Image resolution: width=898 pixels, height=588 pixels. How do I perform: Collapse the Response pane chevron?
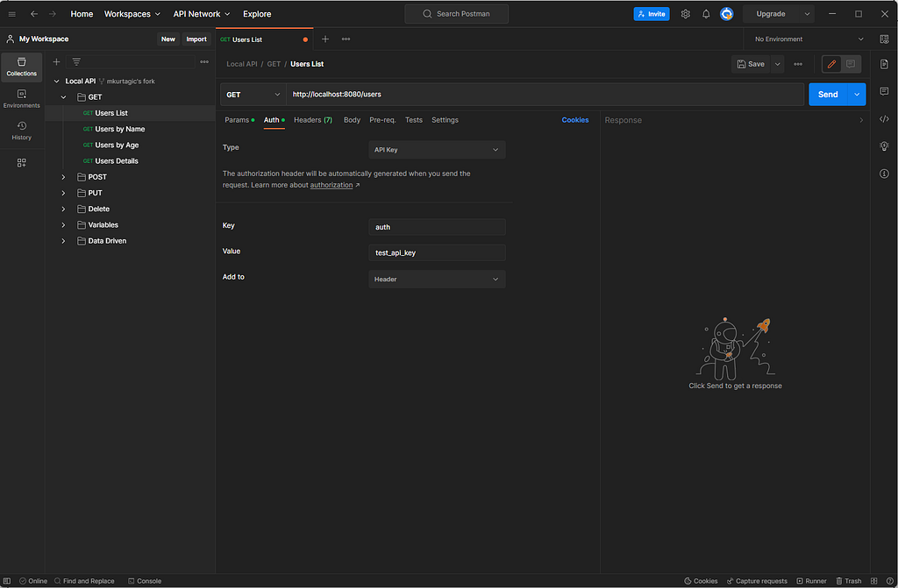tap(861, 120)
